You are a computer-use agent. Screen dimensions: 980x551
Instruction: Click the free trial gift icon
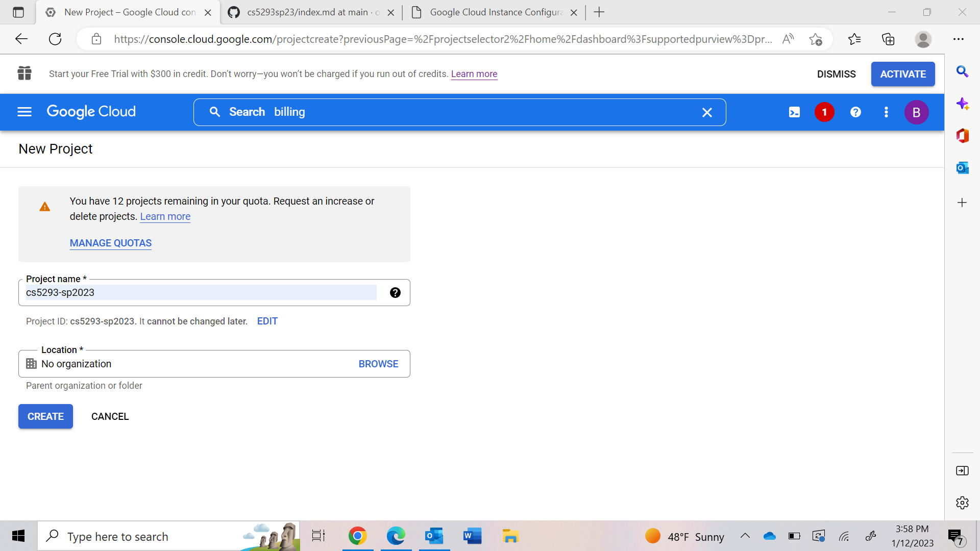coord(24,73)
